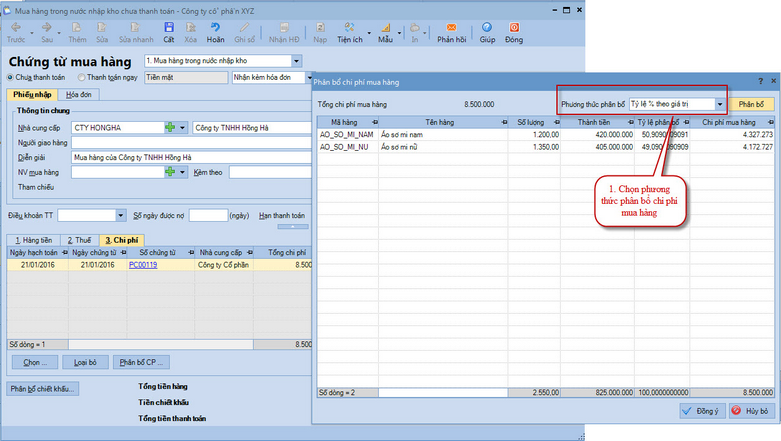Click the Sửa nhanh toolbar icon

coord(136,32)
